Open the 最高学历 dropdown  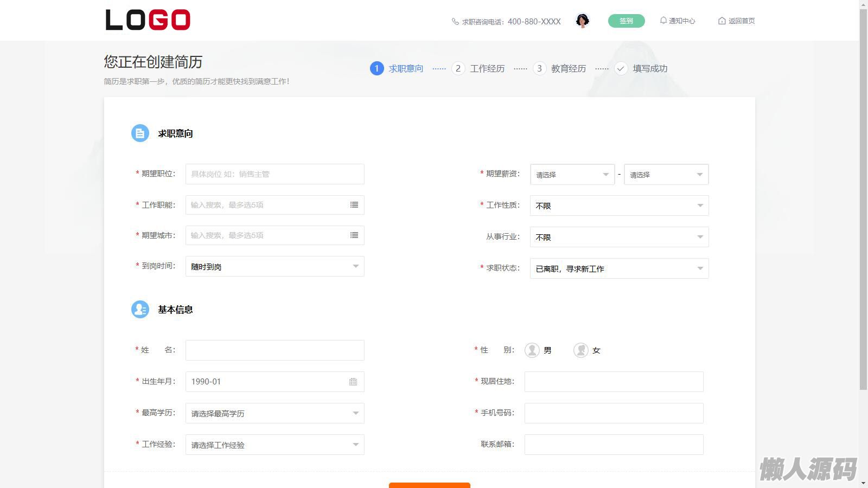pos(275,413)
